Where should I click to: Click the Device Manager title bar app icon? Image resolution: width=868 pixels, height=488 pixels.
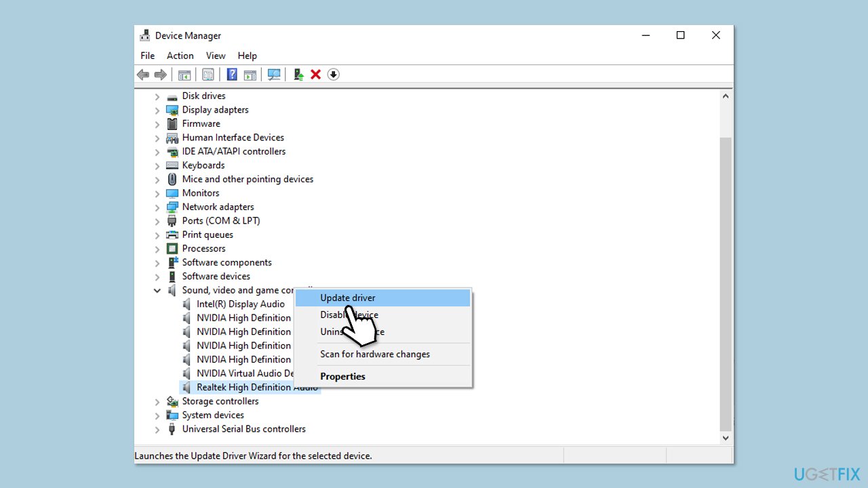144,36
